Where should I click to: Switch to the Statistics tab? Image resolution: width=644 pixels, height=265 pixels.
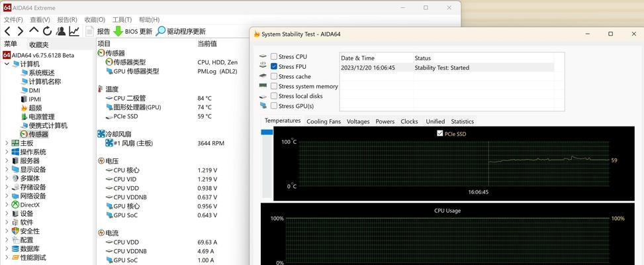(463, 122)
